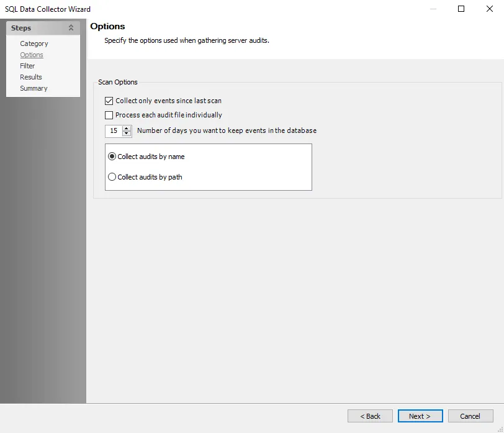Collapse the Steps panel chevron
The image size is (504, 433).
[x=71, y=28]
